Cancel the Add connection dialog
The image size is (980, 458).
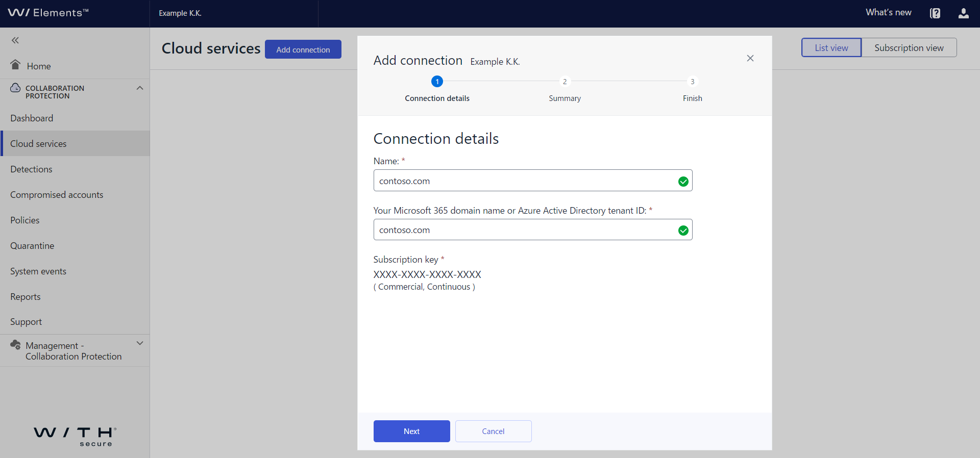(x=493, y=431)
